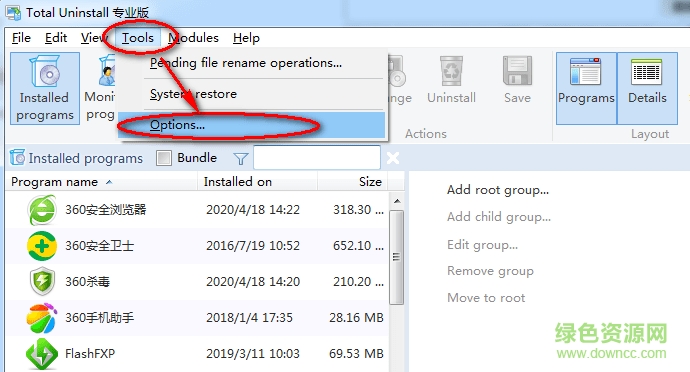
Task: Focus the program filter search field
Action: tap(317, 158)
